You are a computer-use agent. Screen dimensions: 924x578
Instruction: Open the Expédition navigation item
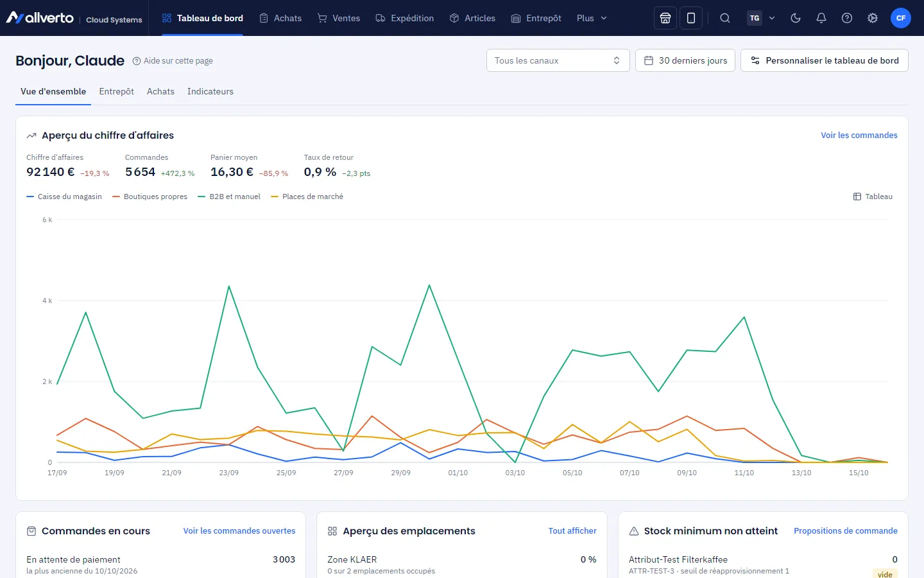(x=405, y=18)
